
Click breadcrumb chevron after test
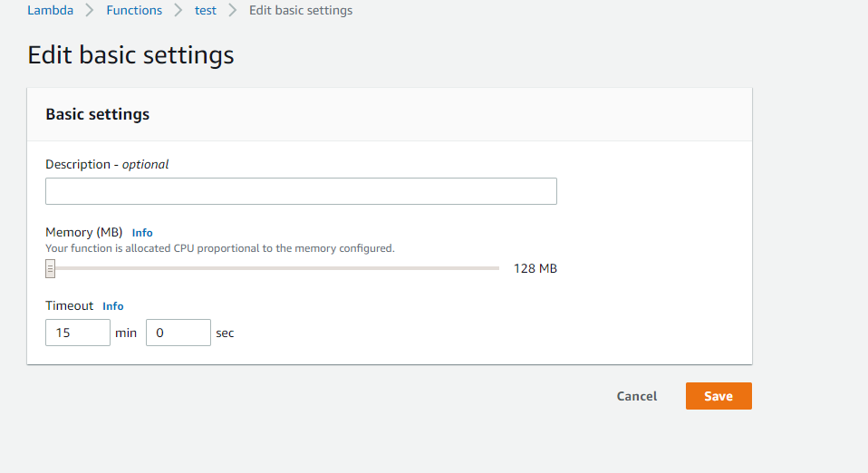point(233,11)
